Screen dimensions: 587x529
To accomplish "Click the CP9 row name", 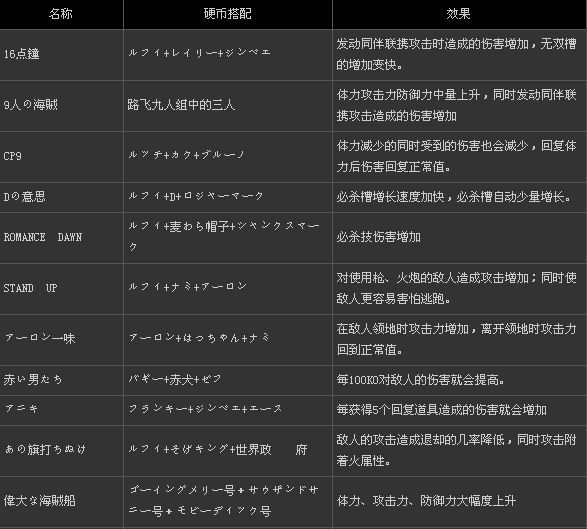I will (61, 156).
